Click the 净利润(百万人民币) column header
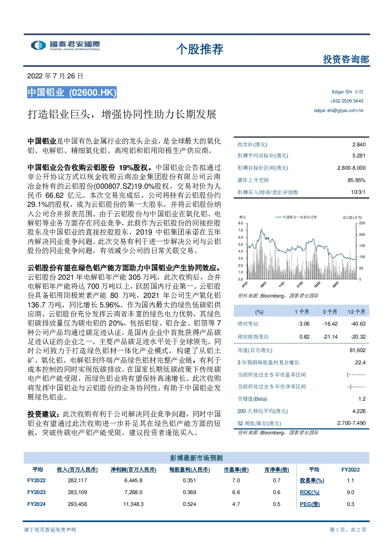This screenshot has height=555, width=392. click(x=134, y=470)
